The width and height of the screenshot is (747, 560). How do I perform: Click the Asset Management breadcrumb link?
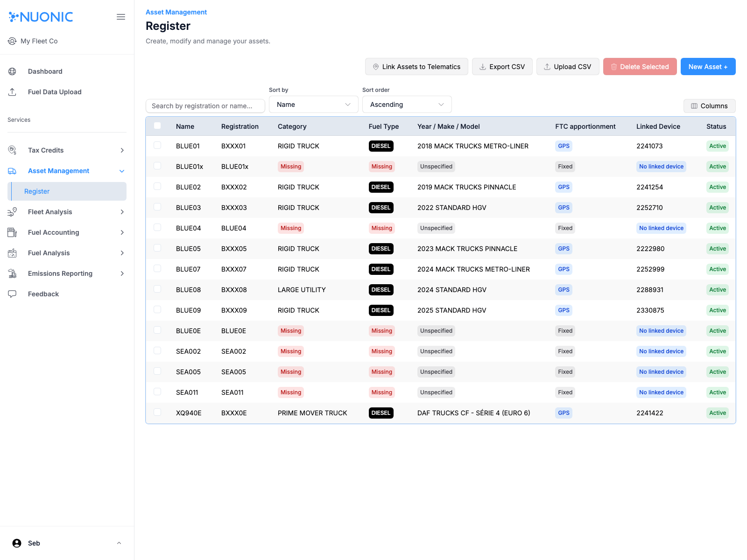(x=176, y=12)
